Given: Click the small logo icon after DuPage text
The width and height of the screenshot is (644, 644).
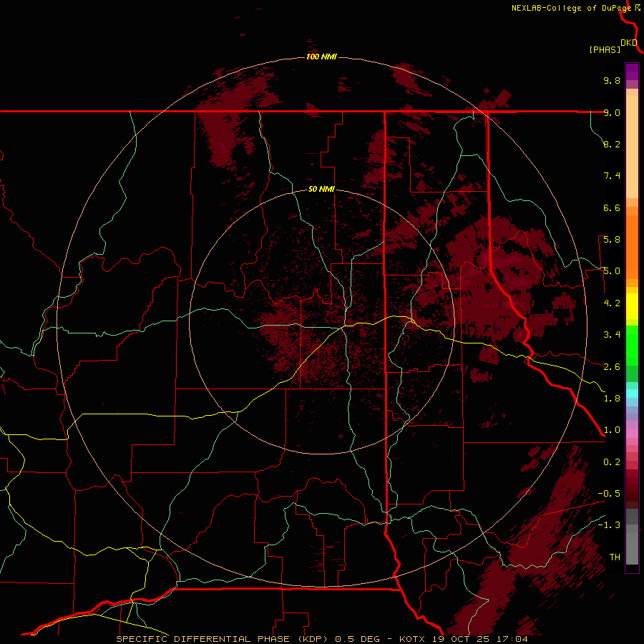Looking at the screenshot, I should click(638, 7).
